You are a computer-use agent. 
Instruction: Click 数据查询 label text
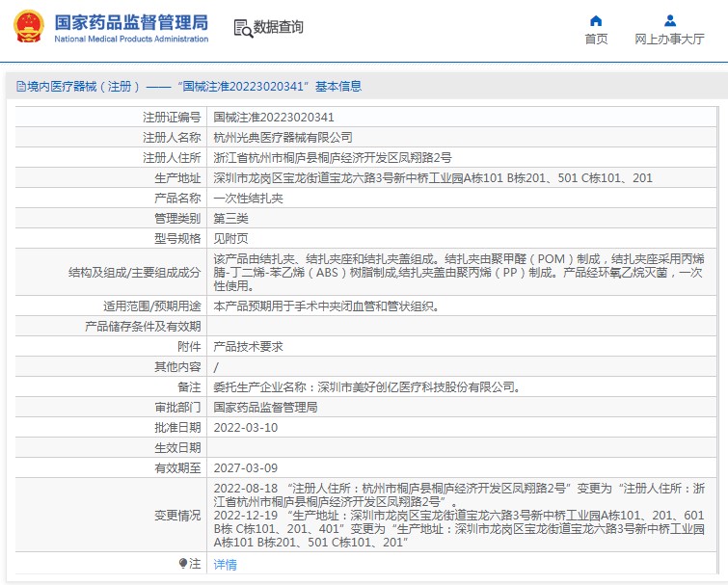[x=278, y=27]
